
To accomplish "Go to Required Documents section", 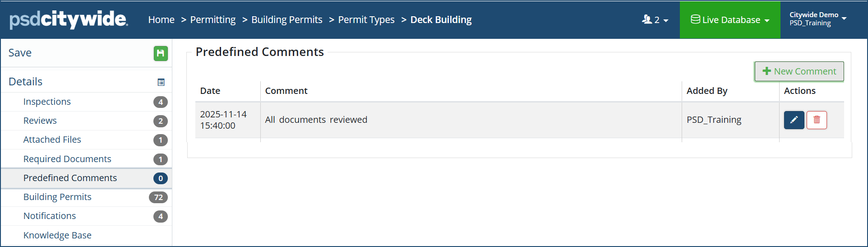I will 67,159.
